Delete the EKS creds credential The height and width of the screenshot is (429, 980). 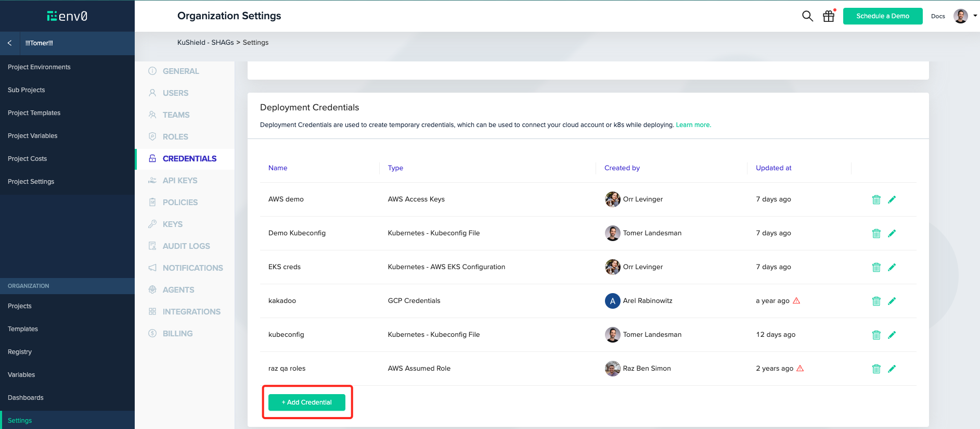click(x=876, y=267)
